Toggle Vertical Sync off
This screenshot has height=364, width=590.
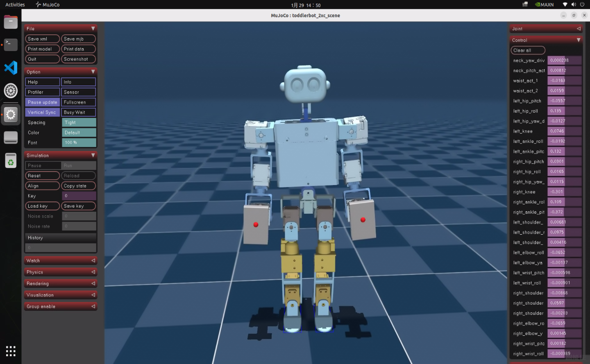tap(42, 112)
